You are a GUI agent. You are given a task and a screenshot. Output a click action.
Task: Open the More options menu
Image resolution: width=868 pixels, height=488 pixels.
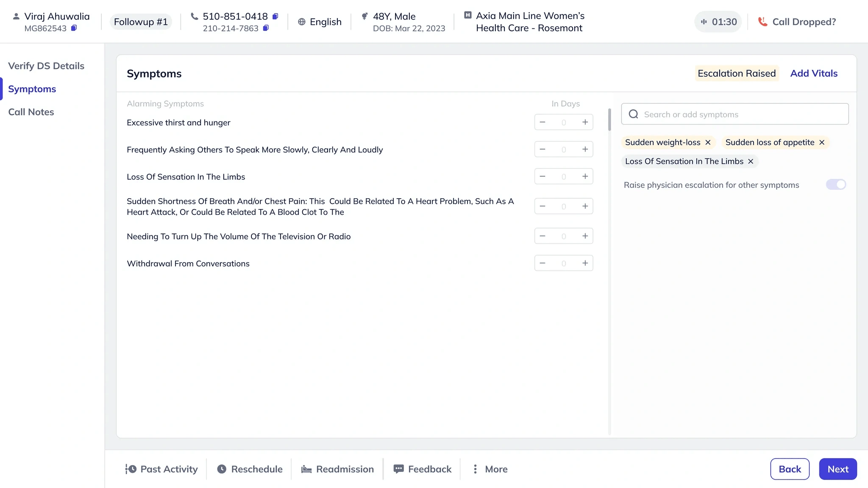click(x=490, y=469)
